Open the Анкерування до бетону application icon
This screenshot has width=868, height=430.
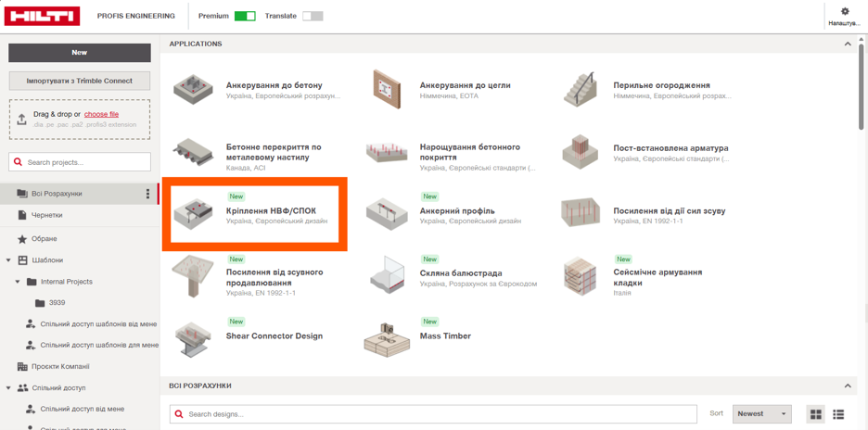click(x=192, y=90)
